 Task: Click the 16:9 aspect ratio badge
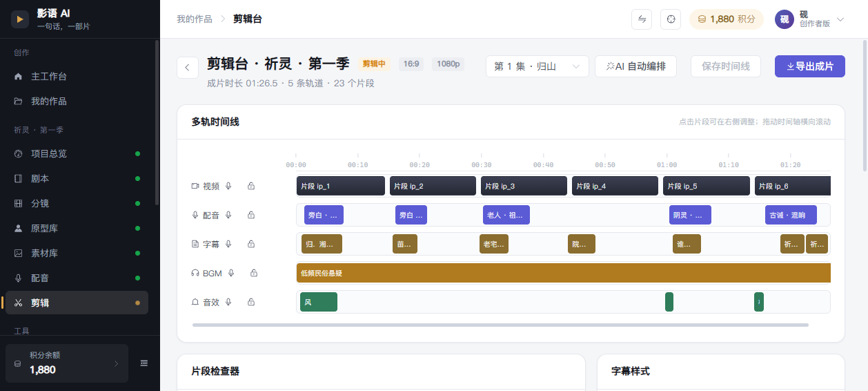[411, 64]
